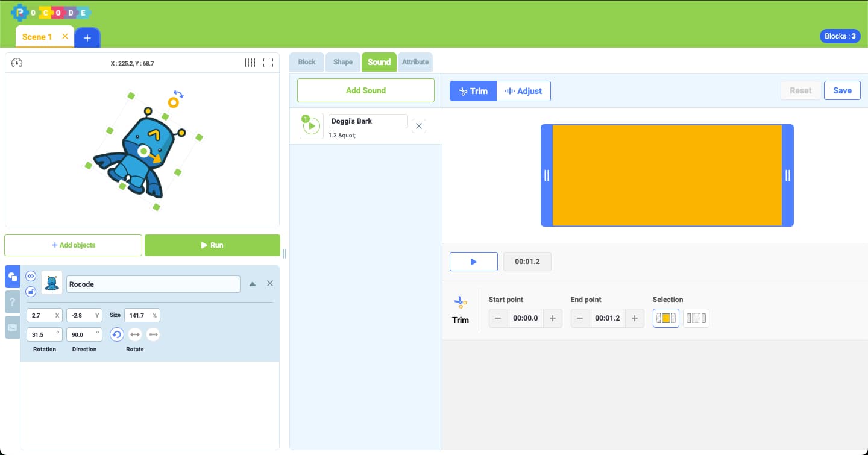Image resolution: width=868 pixels, height=455 pixels.
Task: Click the Rocode object name field
Action: [x=153, y=284]
